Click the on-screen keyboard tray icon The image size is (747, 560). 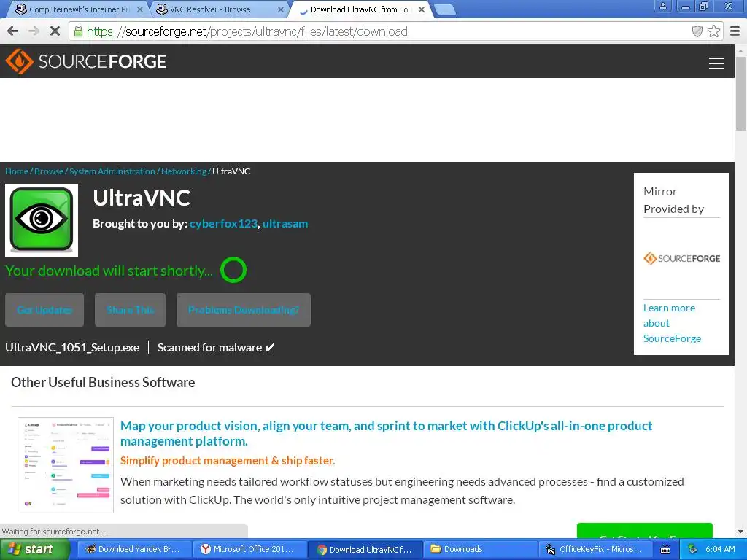(665, 550)
